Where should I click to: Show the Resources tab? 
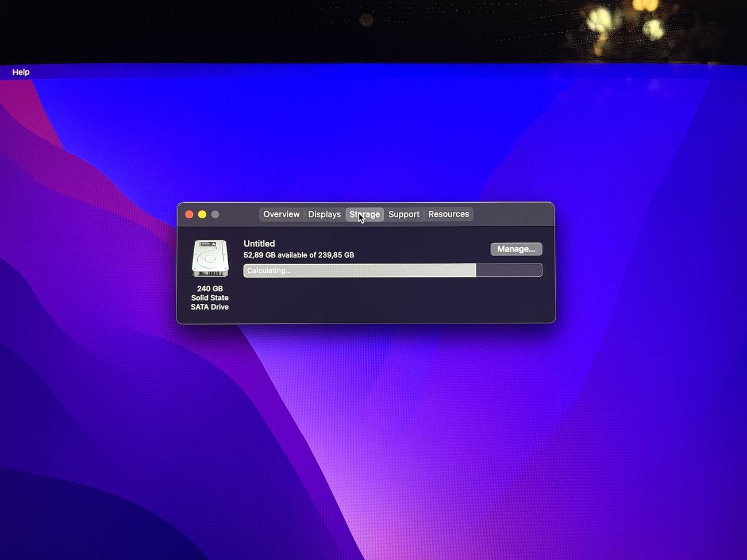[x=449, y=214]
